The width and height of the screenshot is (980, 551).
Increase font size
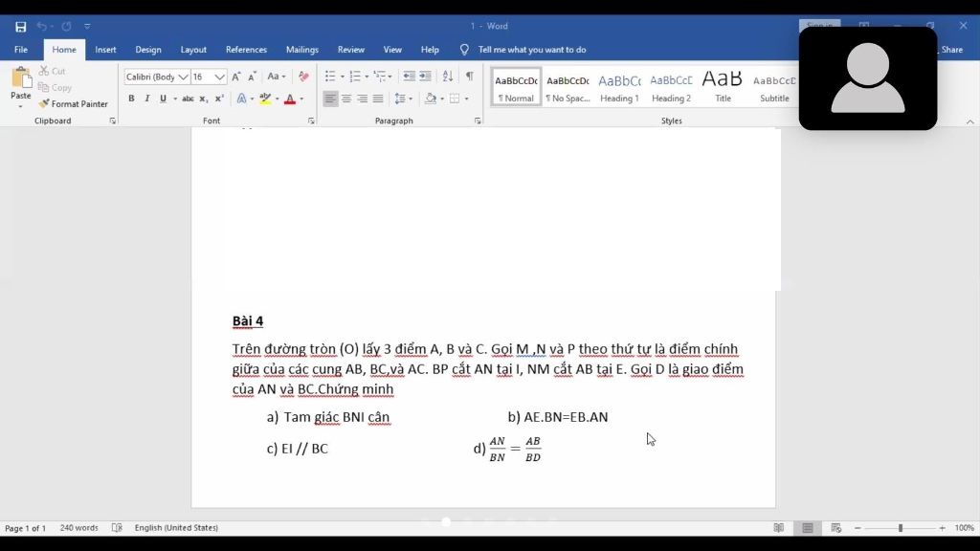tap(236, 77)
